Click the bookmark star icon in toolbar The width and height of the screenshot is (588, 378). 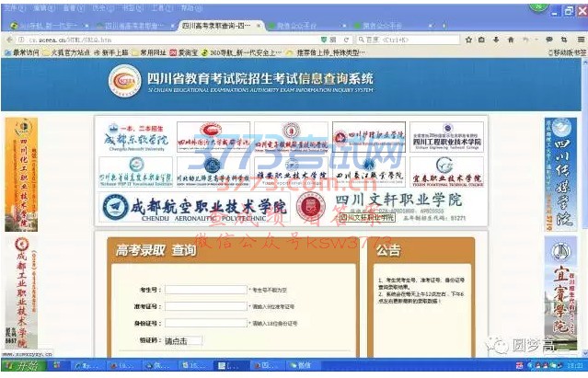pos(468,40)
